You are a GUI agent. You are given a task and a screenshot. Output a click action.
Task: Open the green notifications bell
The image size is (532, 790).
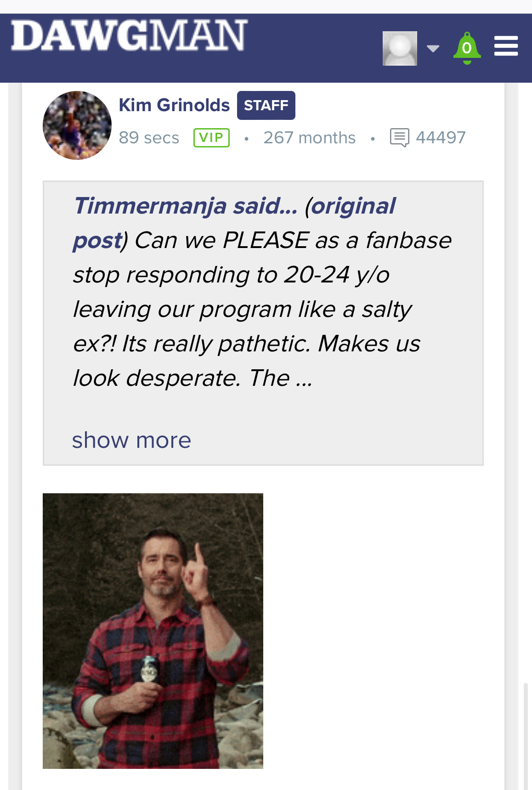(x=467, y=48)
